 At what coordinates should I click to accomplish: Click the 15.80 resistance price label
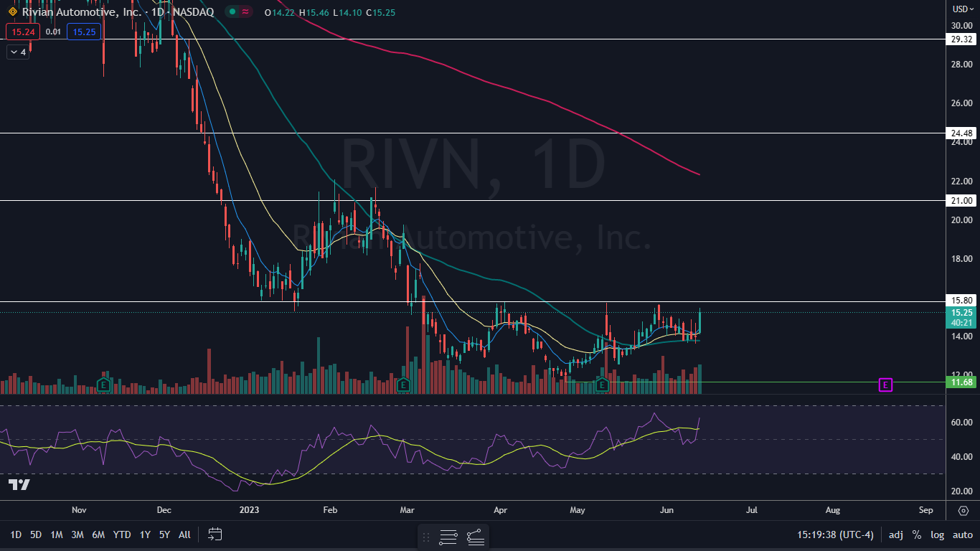click(961, 300)
